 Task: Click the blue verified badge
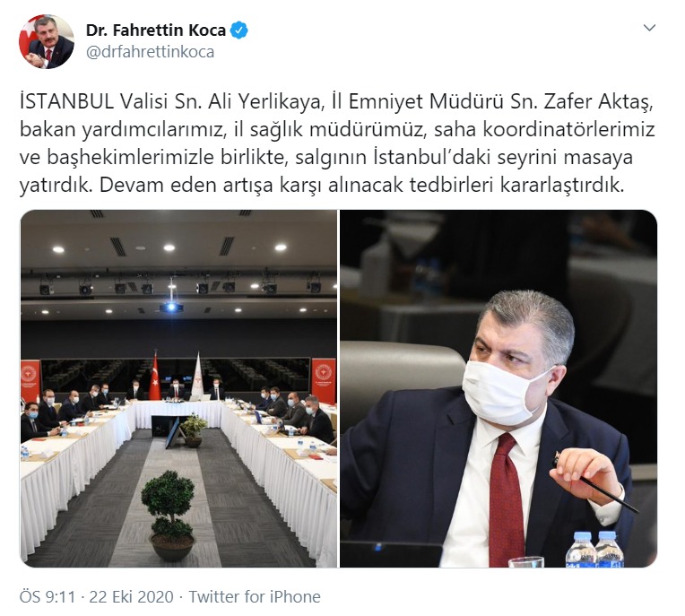[239, 30]
